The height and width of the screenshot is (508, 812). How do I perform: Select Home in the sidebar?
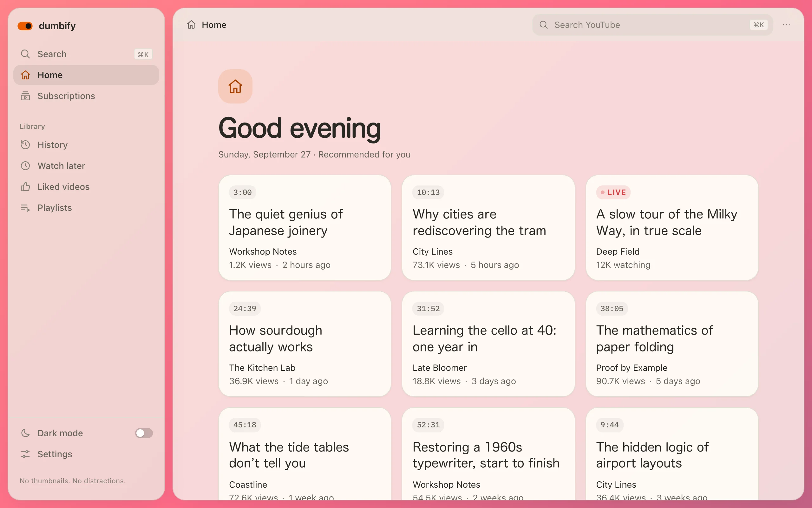pos(86,75)
